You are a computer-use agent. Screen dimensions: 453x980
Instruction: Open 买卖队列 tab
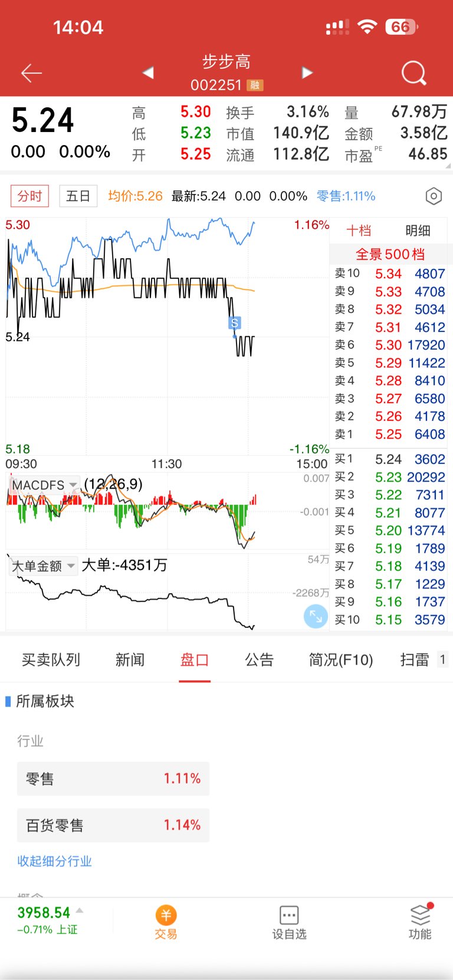(51, 660)
